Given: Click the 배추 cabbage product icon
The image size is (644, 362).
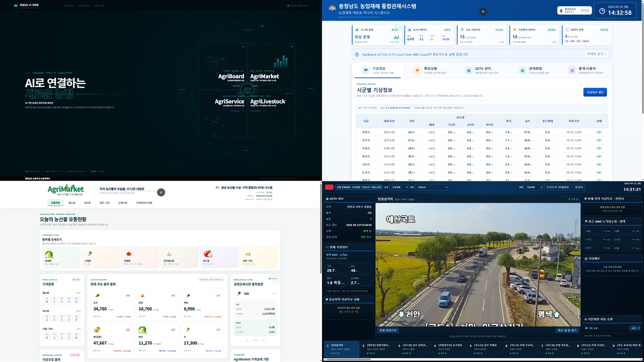Looking at the screenshot, I should point(142,330).
